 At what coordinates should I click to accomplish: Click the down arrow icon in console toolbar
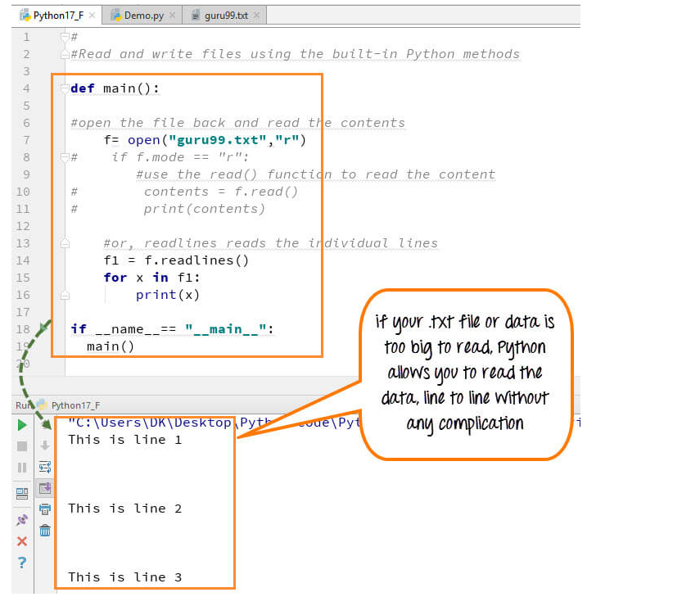(x=45, y=445)
